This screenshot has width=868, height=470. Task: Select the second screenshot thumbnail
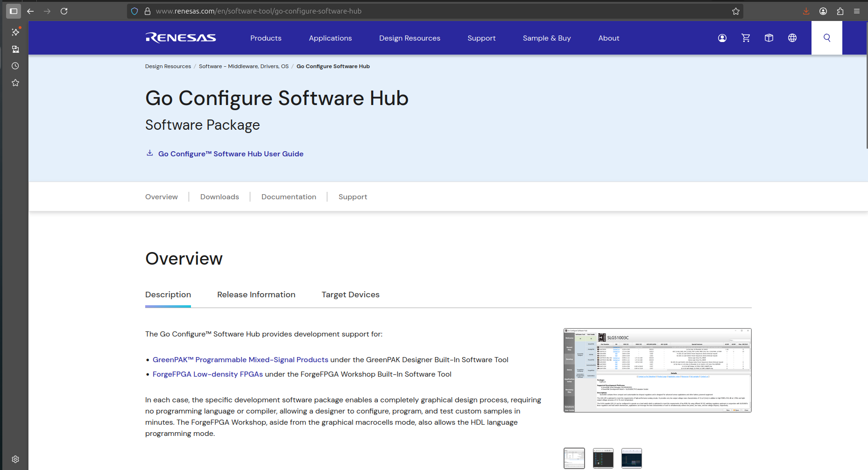click(603, 458)
